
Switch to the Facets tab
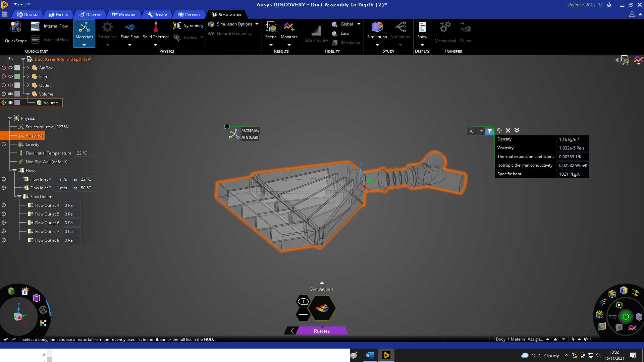coord(58,14)
